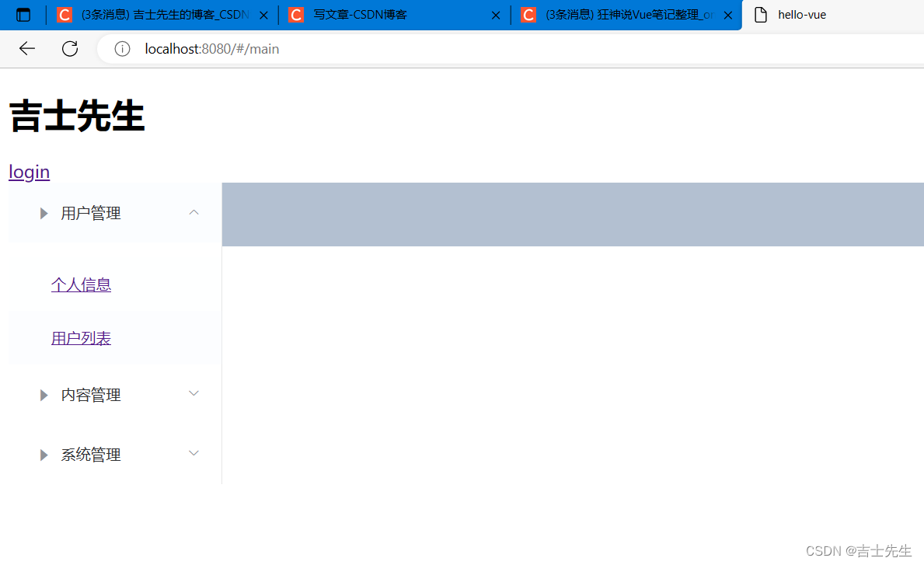
Task: Click the CSDN favicon on the 狂神说Vue tab
Action: [x=528, y=15]
